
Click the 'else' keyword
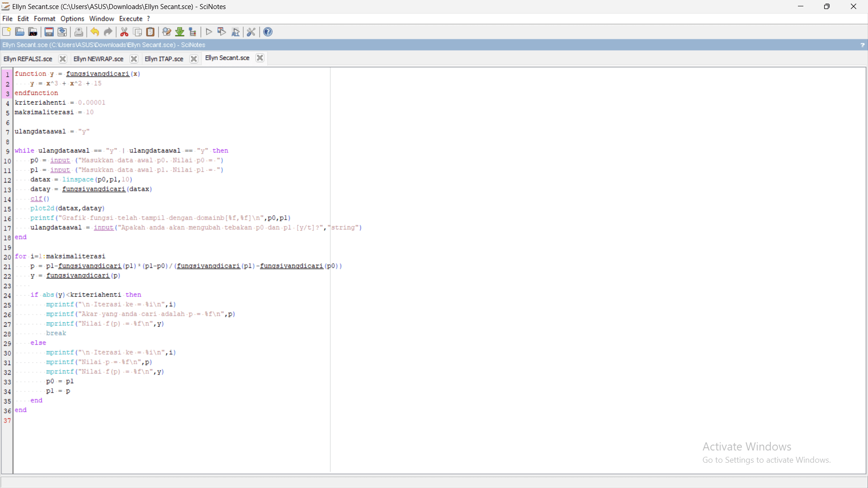pyautogui.click(x=38, y=343)
